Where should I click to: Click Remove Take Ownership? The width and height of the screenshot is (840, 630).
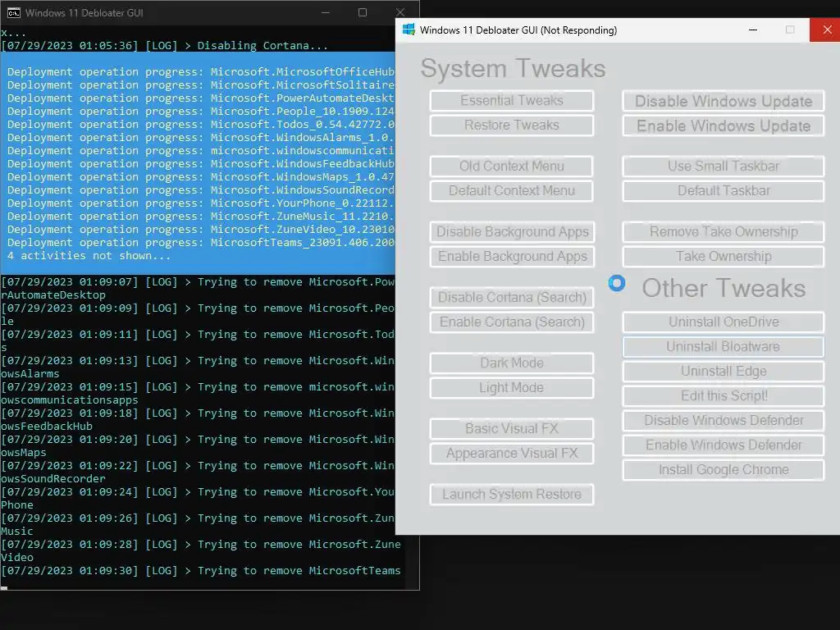click(x=724, y=232)
